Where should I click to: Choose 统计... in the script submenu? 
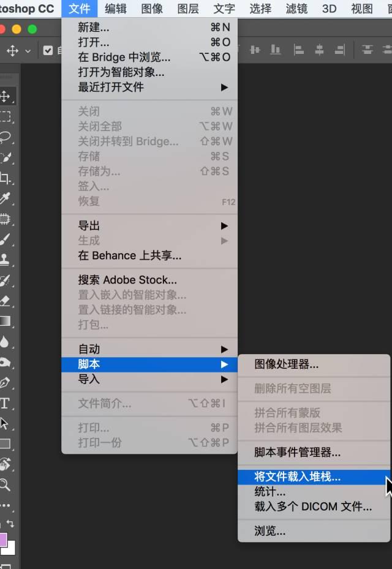(x=314, y=492)
